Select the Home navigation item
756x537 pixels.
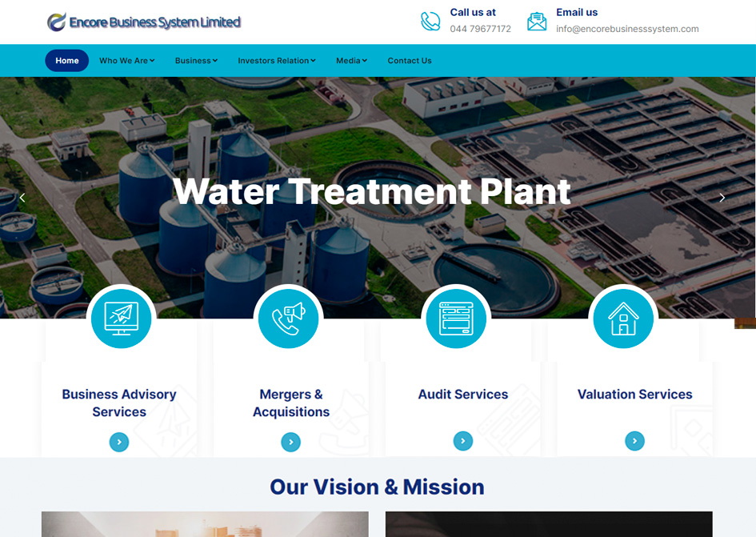tap(67, 61)
